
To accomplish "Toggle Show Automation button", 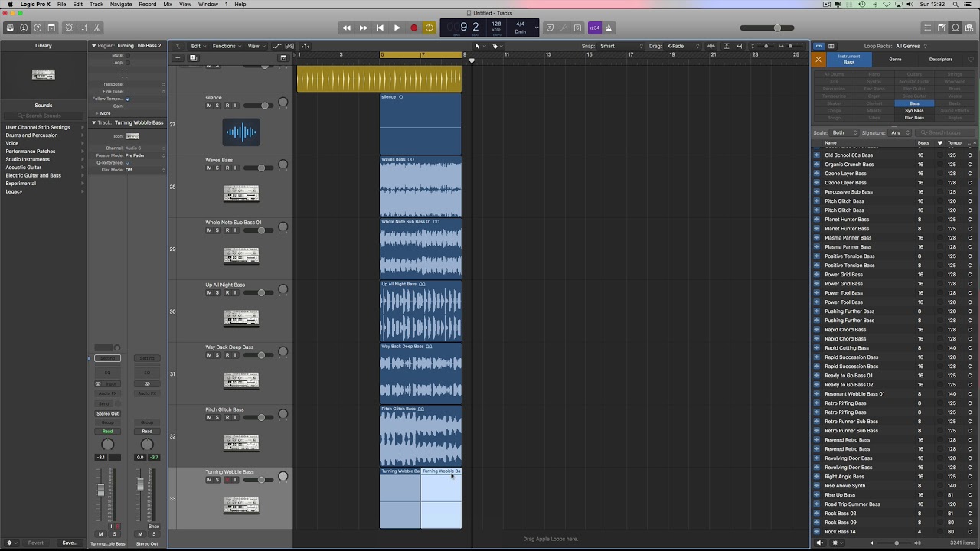I will coord(277,46).
